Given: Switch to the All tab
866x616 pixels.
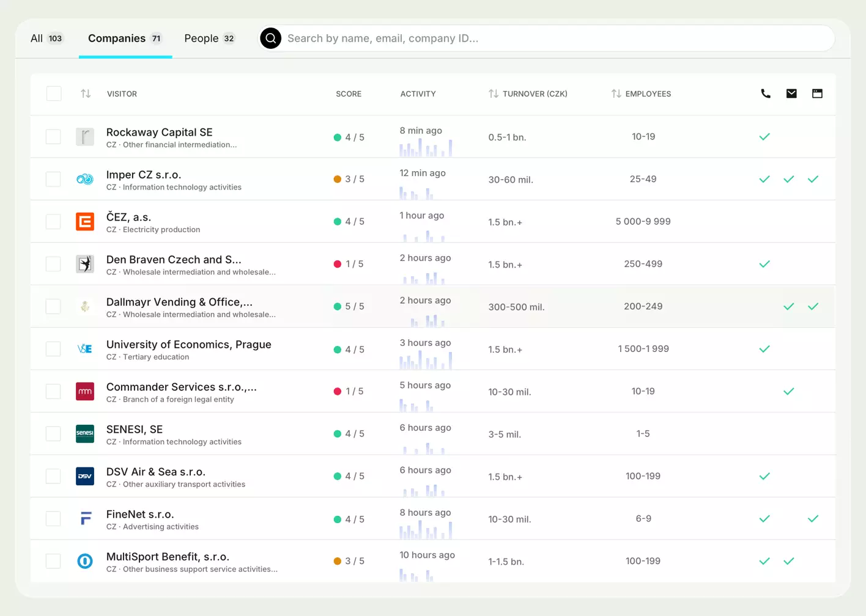Looking at the screenshot, I should [46, 38].
